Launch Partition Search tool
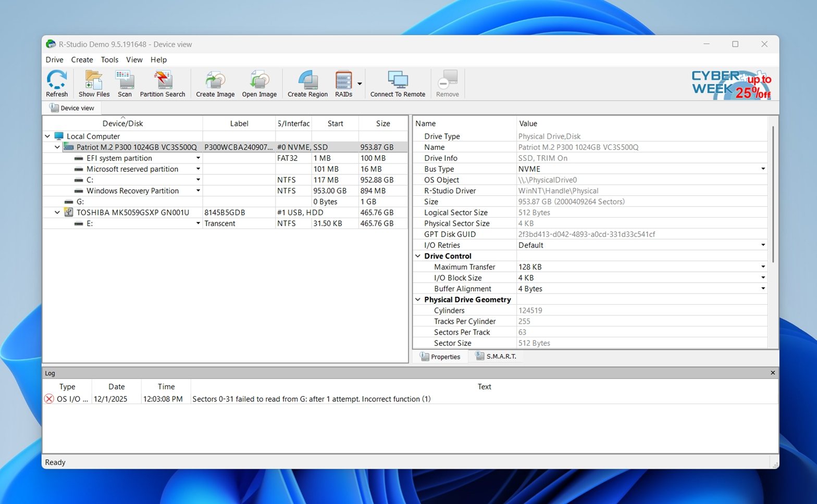This screenshot has width=817, height=504. 163,83
